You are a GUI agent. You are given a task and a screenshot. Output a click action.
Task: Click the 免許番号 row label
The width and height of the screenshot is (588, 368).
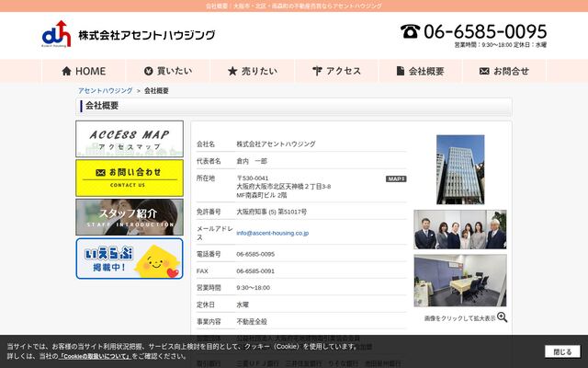click(209, 212)
